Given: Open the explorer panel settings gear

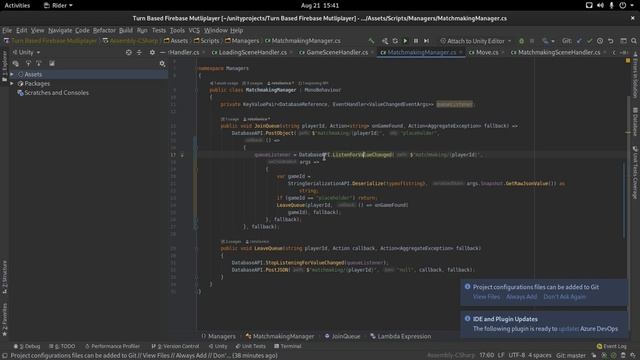Looking at the screenshot, I should coord(152,52).
